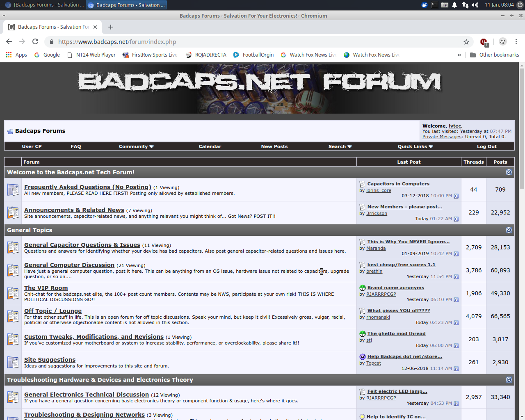Open the Quick Links dropdown
The image size is (525, 420).
click(x=415, y=146)
